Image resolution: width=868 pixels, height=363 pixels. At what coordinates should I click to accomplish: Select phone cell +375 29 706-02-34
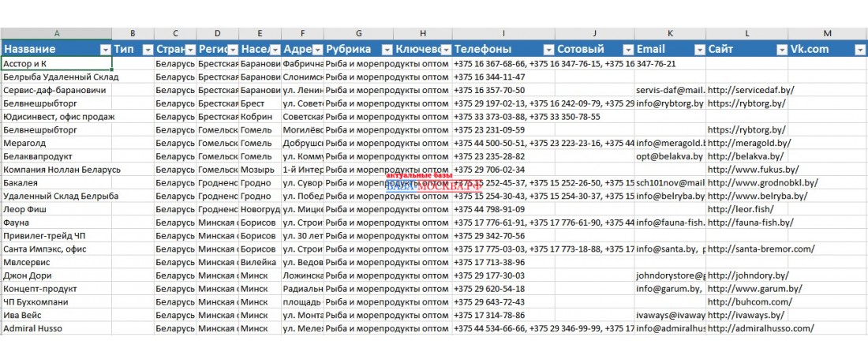[x=503, y=170]
